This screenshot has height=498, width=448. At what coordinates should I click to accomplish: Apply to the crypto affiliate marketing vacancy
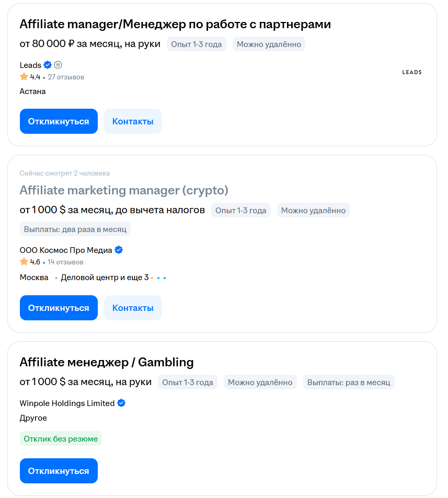59,308
